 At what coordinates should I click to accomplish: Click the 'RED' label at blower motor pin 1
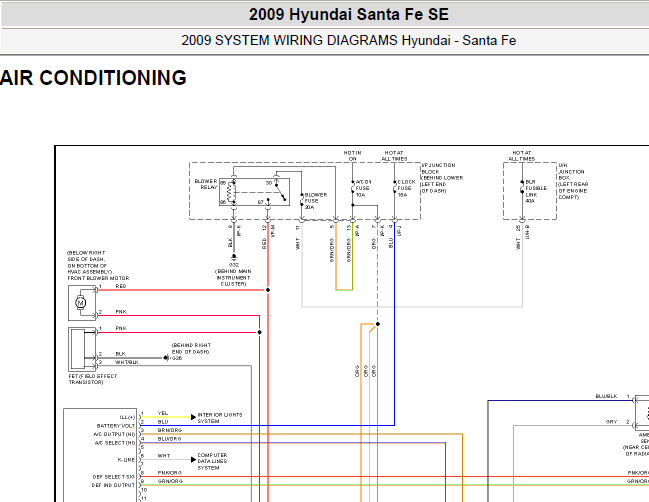(121, 286)
